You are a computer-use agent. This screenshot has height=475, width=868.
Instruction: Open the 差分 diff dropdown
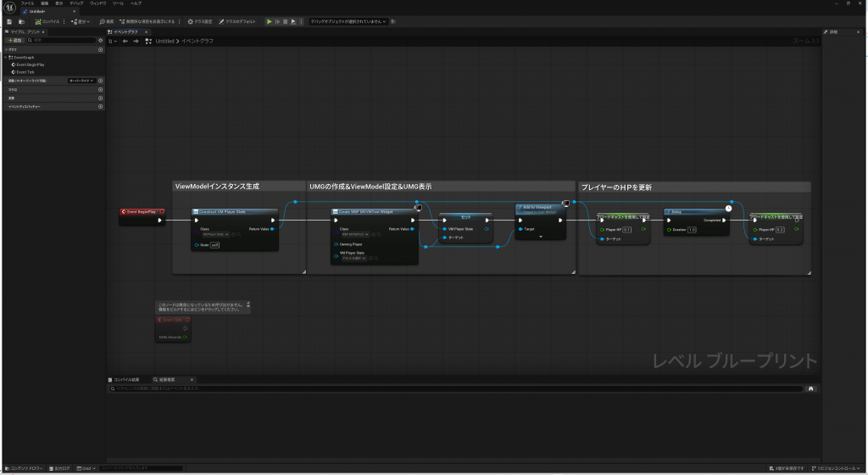pyautogui.click(x=81, y=21)
